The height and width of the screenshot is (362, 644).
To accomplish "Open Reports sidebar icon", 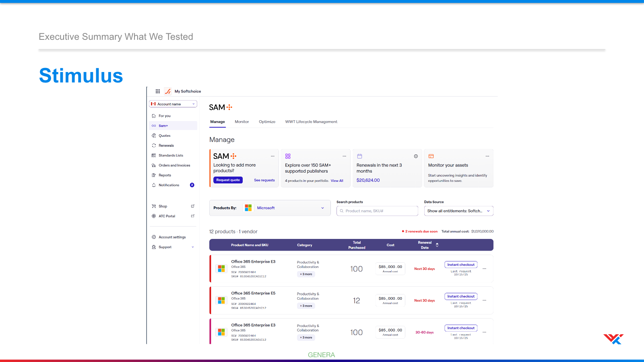I will [x=154, y=175].
